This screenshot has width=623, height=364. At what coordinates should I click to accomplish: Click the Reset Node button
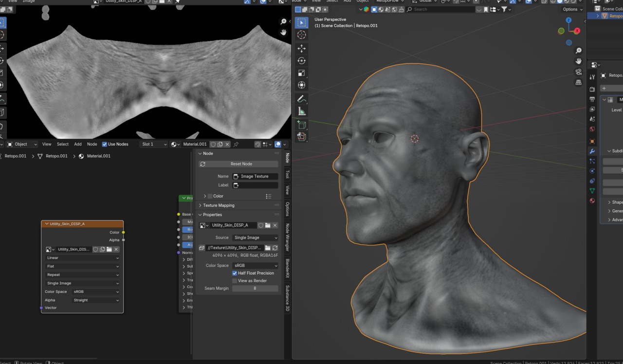point(240,164)
